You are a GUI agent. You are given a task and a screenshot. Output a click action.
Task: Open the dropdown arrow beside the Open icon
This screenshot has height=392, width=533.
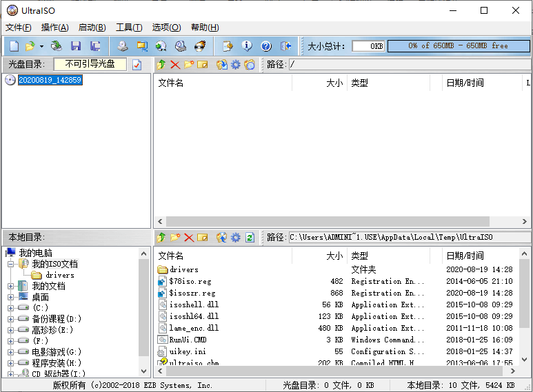[41, 46]
